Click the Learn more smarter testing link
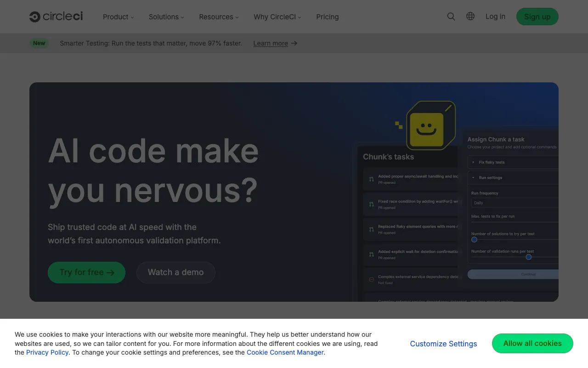Viewport: 588px width, 368px height. 271,43
